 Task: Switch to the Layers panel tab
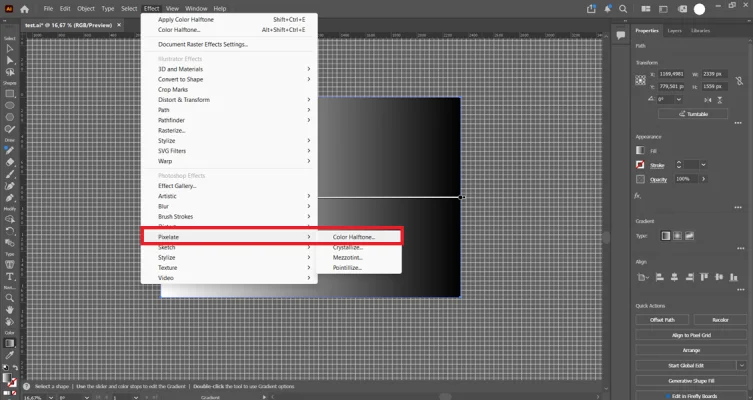tap(674, 31)
